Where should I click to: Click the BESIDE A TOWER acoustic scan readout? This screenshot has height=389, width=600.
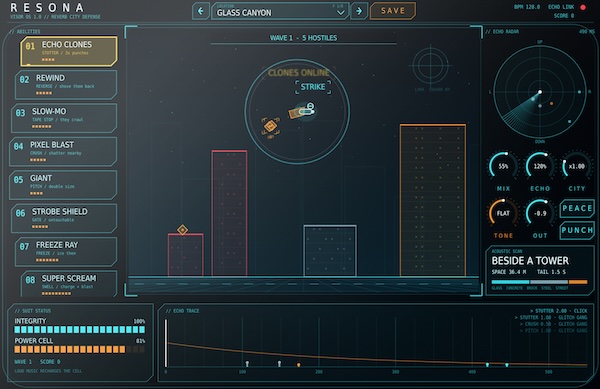(530, 261)
